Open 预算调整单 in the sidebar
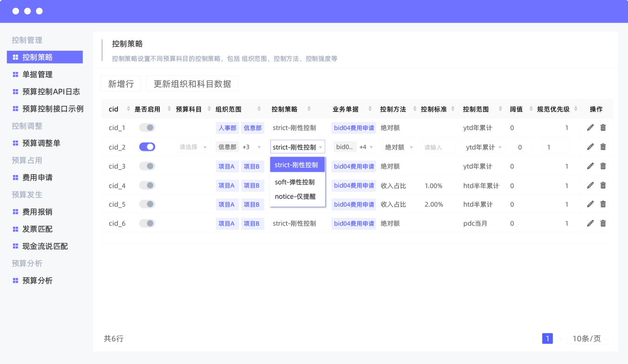628x364 pixels. 41,143
